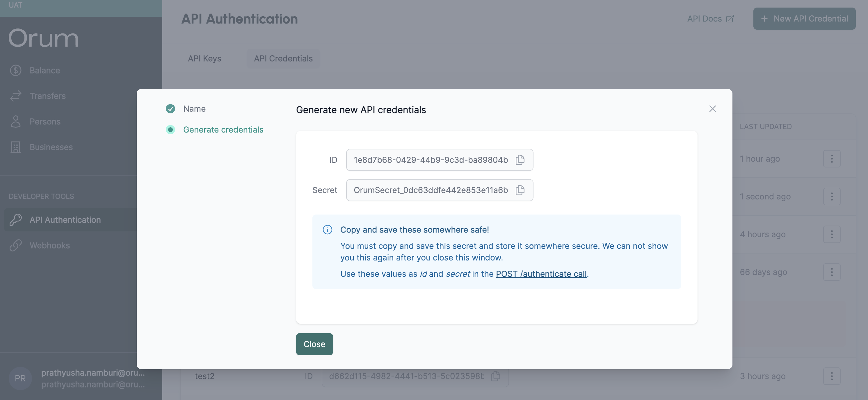Copy the generated credential ID
The height and width of the screenshot is (400, 868).
[520, 160]
